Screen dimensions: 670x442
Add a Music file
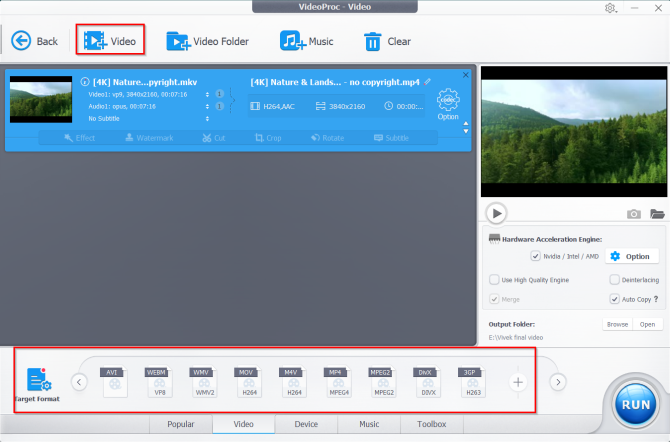(x=306, y=41)
